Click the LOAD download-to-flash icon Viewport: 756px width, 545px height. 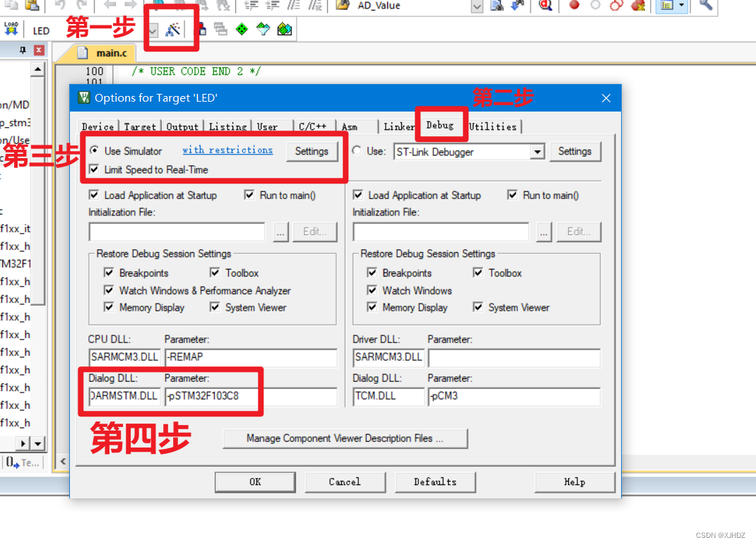[x=11, y=29]
